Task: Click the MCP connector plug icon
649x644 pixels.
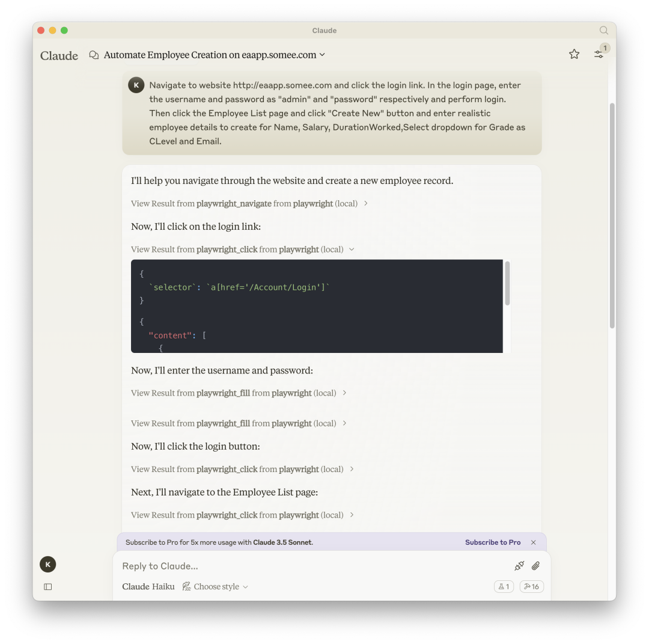Action: 518,566
